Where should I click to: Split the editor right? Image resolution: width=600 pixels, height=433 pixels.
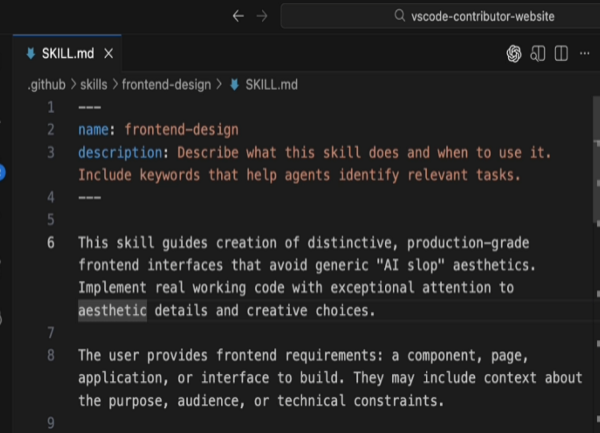pyautogui.click(x=561, y=54)
